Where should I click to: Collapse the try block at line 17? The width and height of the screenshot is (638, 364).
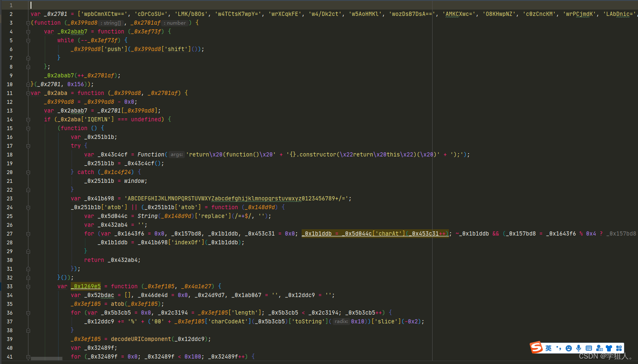tap(28, 146)
